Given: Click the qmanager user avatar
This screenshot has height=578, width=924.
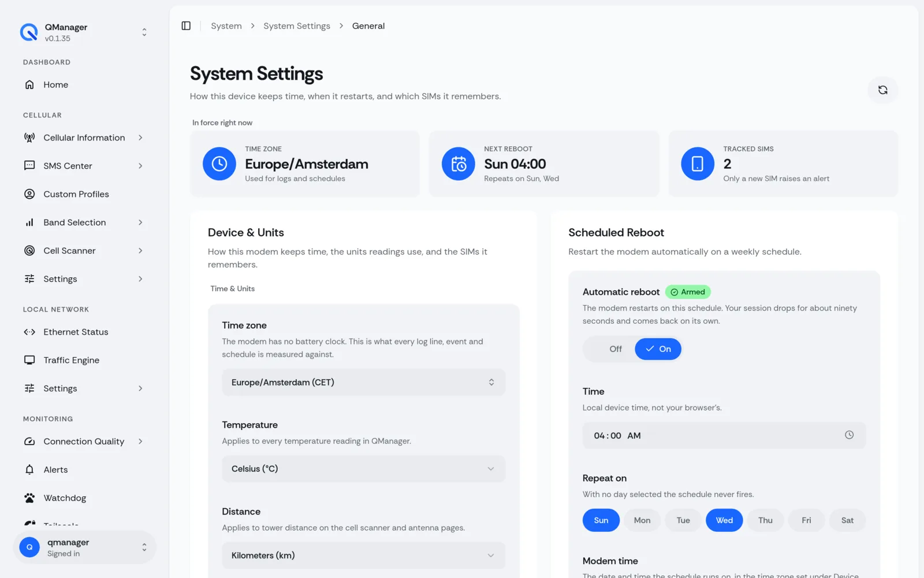Looking at the screenshot, I should (29, 547).
